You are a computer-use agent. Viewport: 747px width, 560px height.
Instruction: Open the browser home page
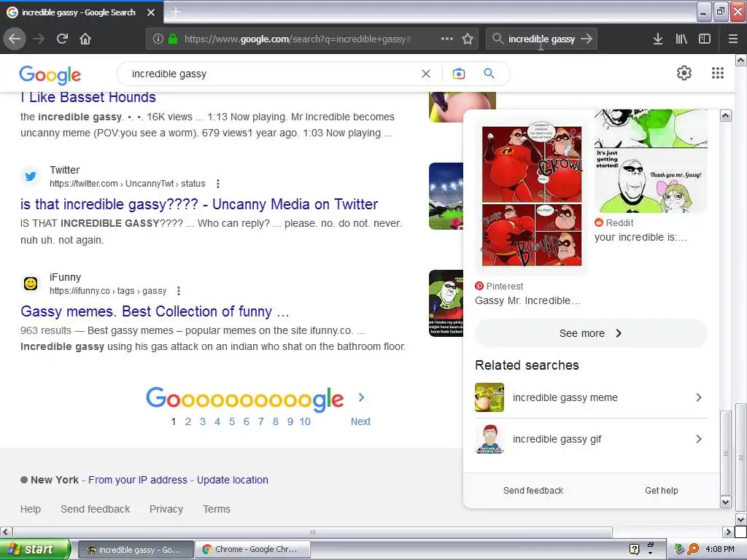[x=85, y=39]
